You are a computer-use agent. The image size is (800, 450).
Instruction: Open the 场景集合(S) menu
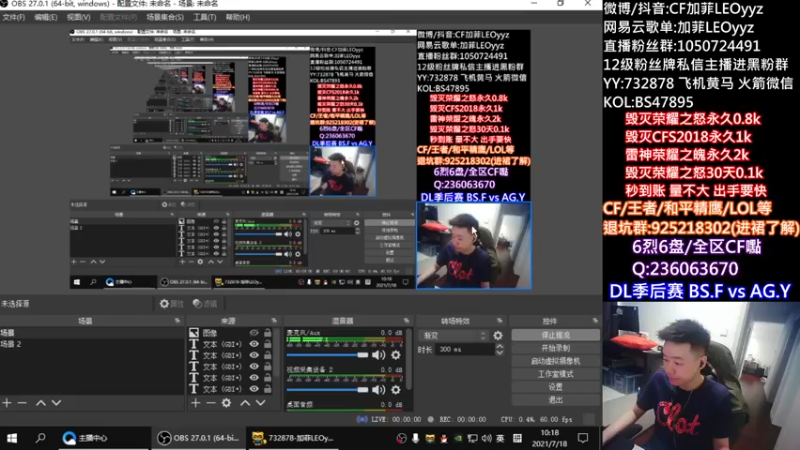[165, 17]
